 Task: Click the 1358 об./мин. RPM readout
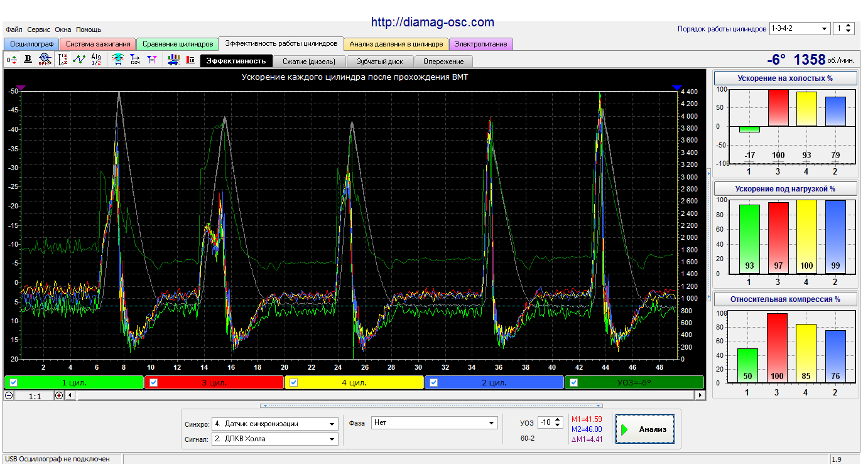(x=824, y=60)
